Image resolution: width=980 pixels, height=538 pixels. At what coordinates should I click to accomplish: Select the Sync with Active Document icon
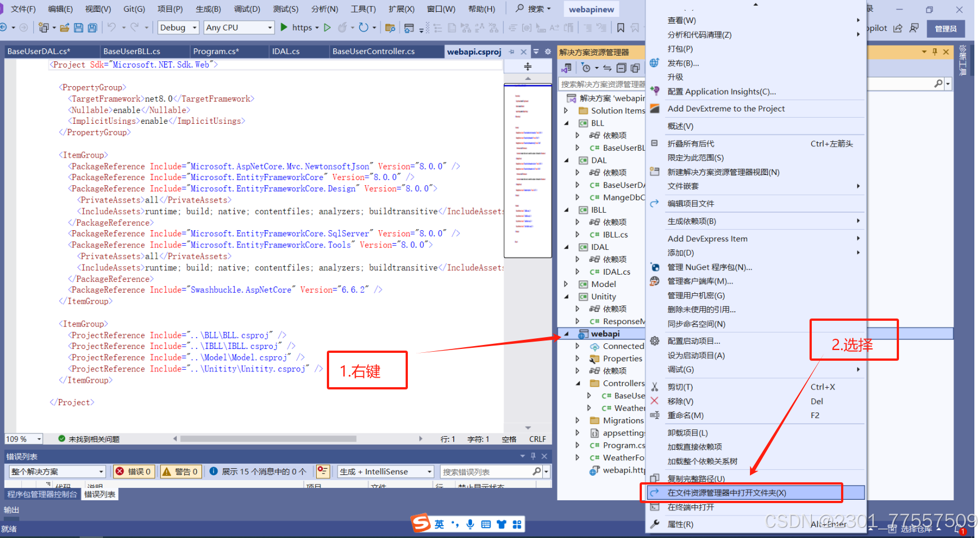coord(607,68)
